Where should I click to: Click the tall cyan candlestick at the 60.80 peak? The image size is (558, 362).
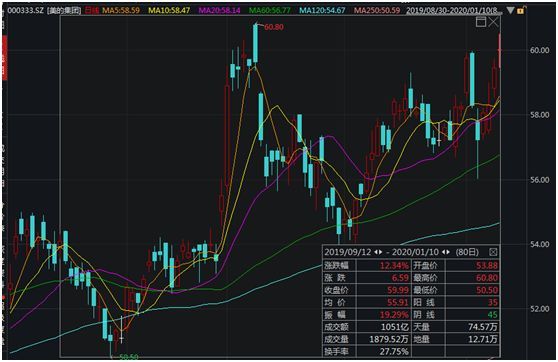[256, 43]
